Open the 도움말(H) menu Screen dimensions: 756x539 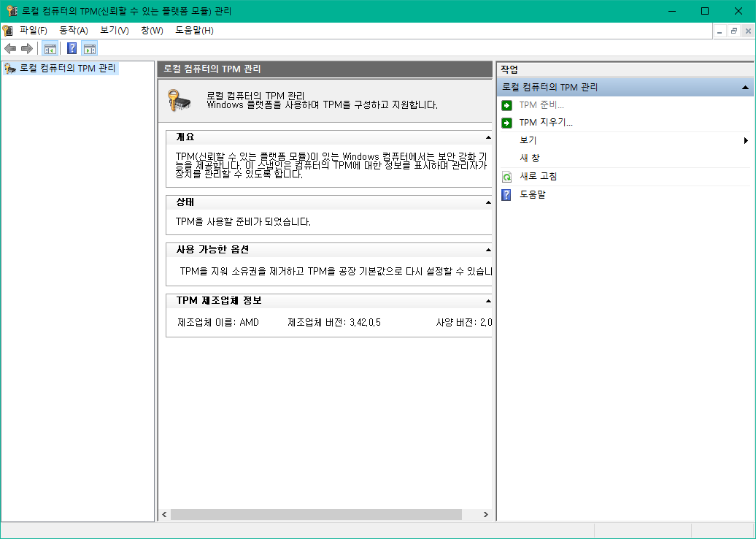coord(194,31)
